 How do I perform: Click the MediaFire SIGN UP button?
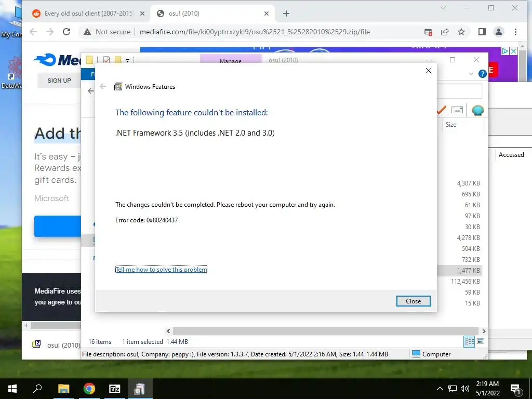59,81
